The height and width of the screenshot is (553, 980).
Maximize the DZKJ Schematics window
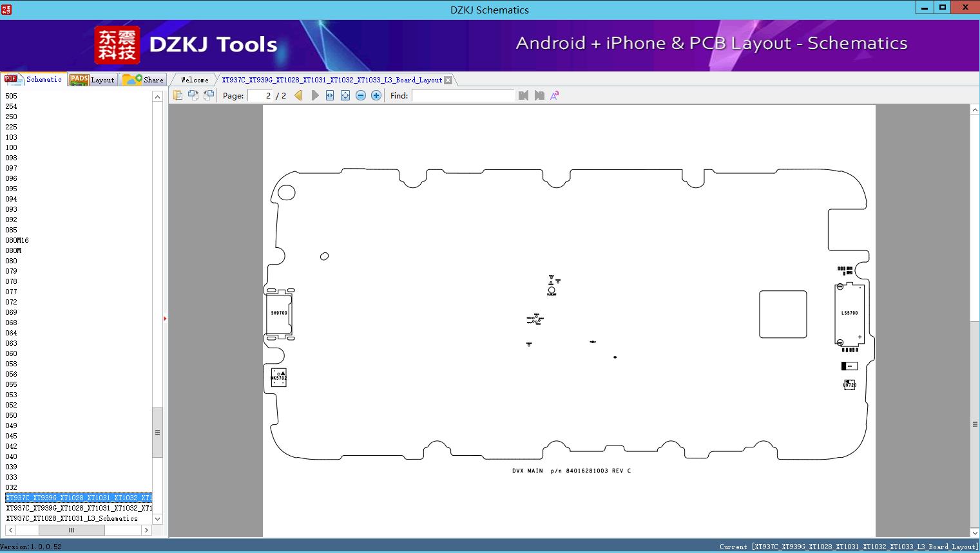(943, 8)
